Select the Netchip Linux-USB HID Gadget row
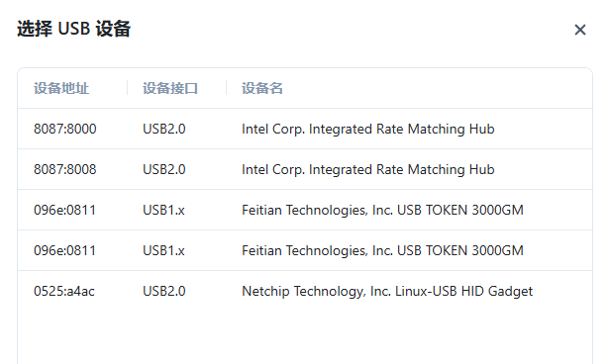 point(305,291)
